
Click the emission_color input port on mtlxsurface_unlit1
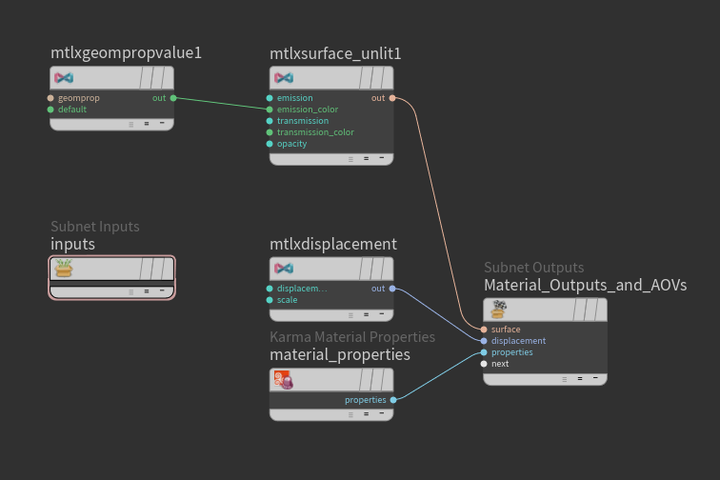tap(270, 110)
